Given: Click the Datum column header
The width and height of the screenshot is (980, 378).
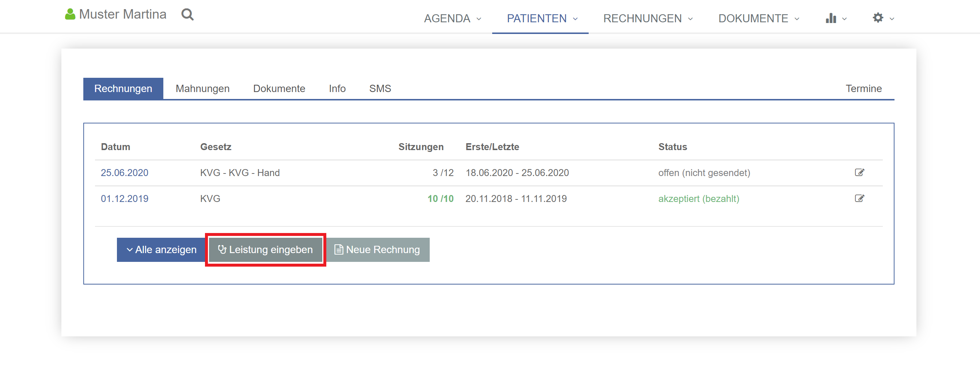Looking at the screenshot, I should (x=115, y=147).
